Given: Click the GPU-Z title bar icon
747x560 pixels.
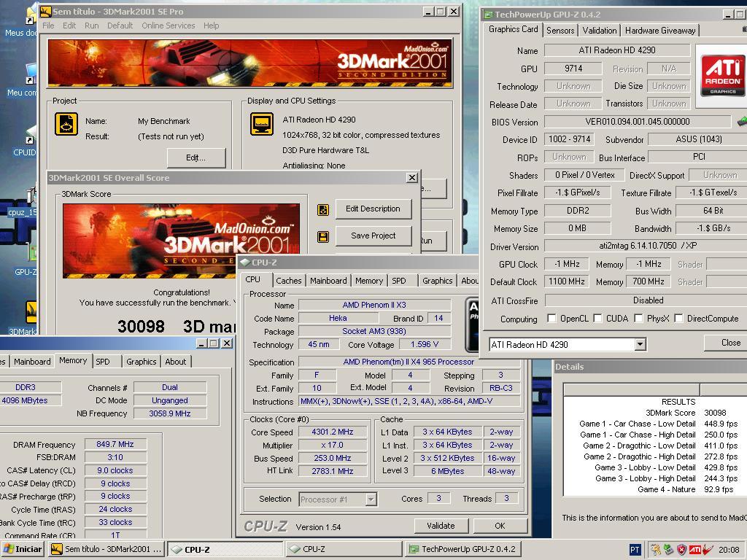Looking at the screenshot, I should pyautogui.click(x=488, y=15).
